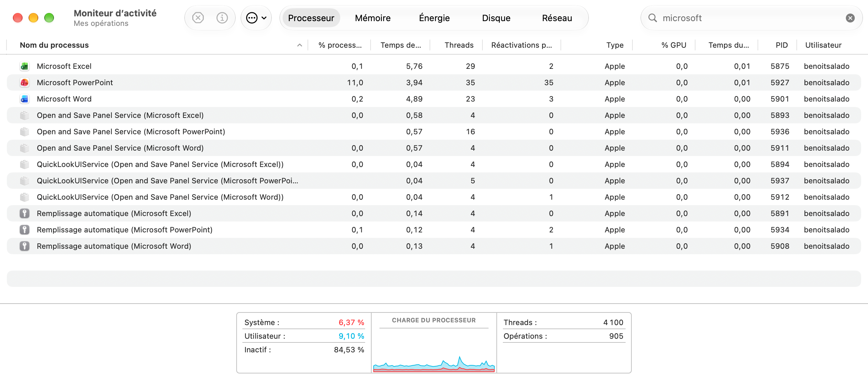The height and width of the screenshot is (383, 868).
Task: Open the more options ellipsis dropdown
Action: tap(256, 18)
